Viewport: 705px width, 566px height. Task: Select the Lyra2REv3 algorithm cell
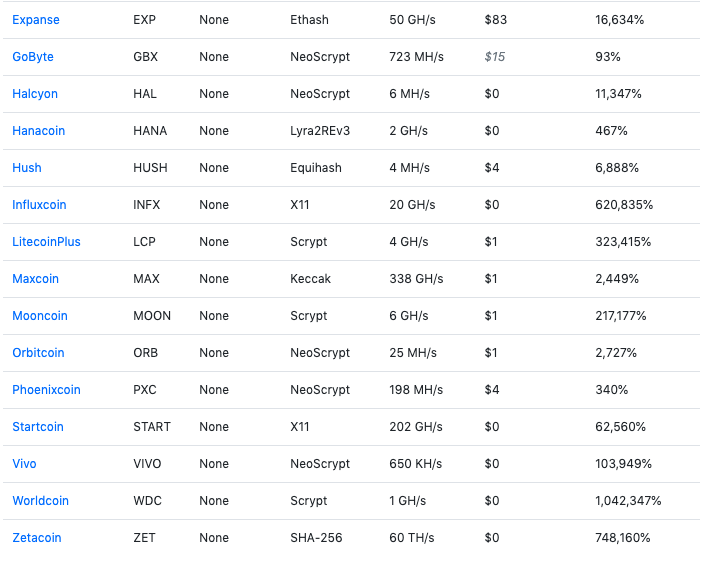[x=320, y=131]
